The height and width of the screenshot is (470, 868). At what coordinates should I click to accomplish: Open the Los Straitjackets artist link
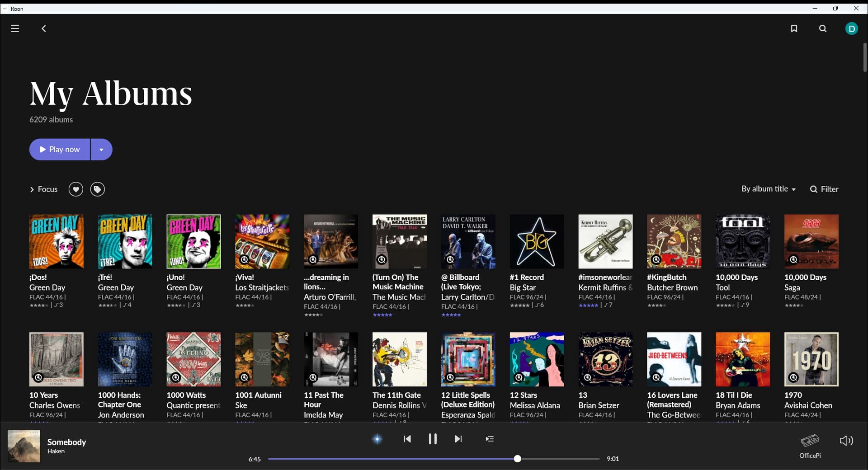tap(262, 287)
